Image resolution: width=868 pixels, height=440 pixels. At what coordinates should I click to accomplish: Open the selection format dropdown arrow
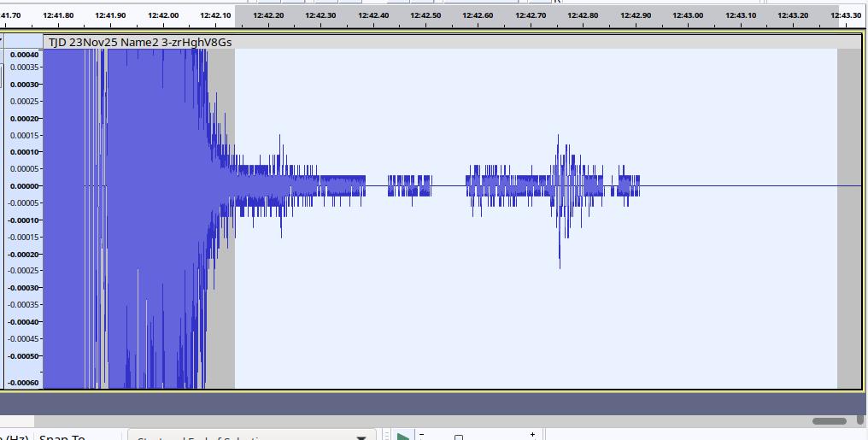pyautogui.click(x=361, y=437)
